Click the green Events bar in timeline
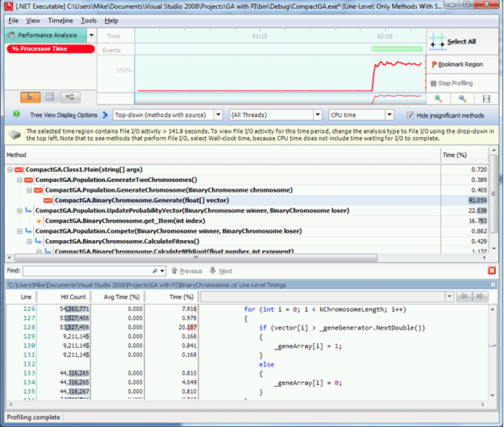 click(x=397, y=49)
